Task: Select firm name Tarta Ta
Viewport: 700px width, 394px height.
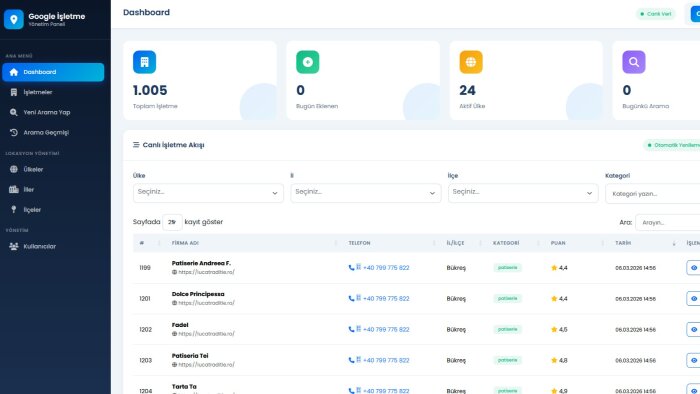Action: (x=184, y=386)
